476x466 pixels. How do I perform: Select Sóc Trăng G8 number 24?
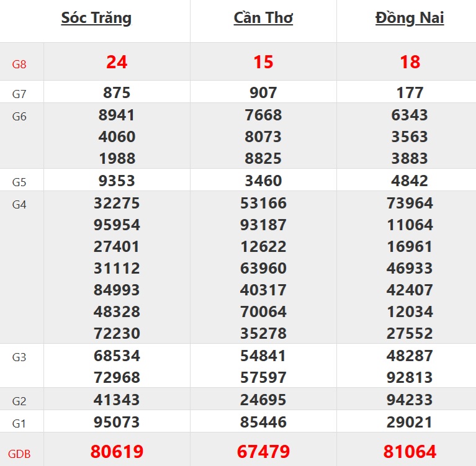pos(117,62)
